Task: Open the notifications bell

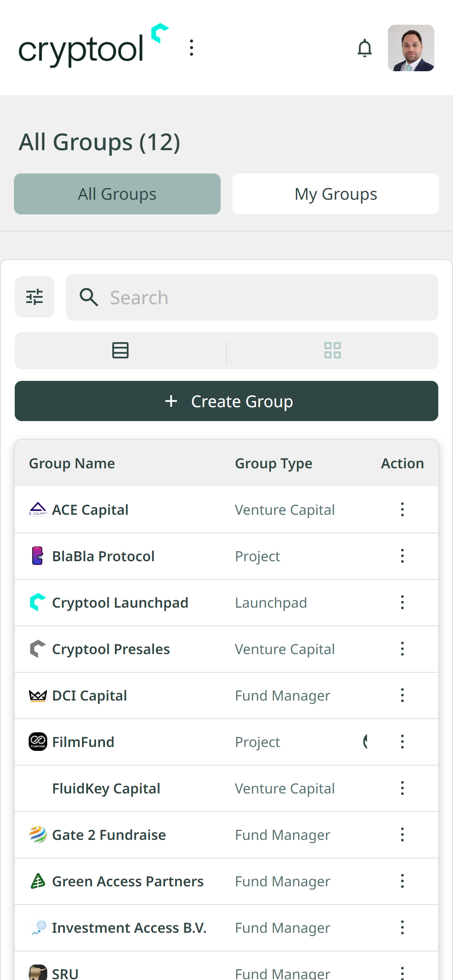Action: [x=364, y=48]
